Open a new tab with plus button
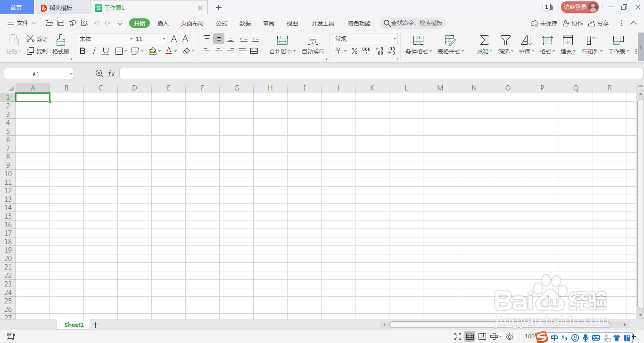 (x=218, y=8)
